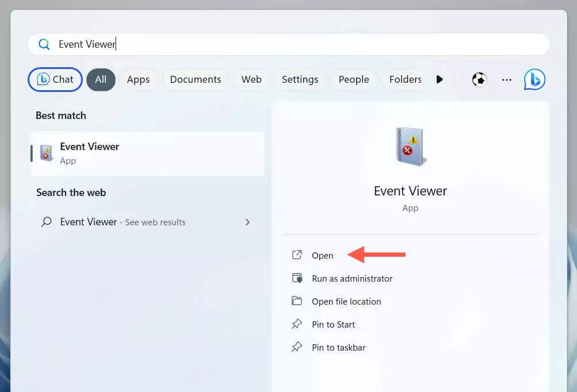Open Event Viewer web results entry

point(147,222)
